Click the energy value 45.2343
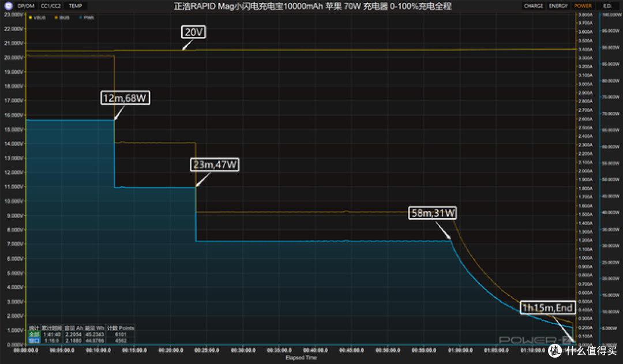 tap(95, 334)
